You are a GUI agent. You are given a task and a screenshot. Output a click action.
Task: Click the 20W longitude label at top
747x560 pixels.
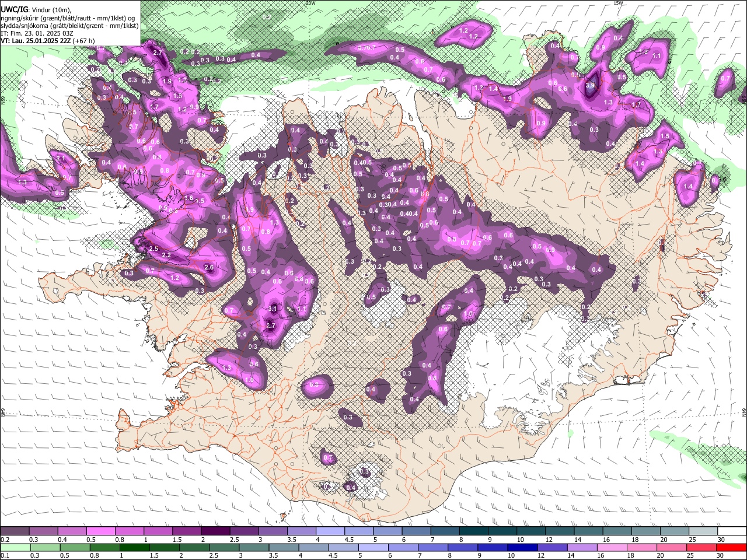(x=310, y=3)
